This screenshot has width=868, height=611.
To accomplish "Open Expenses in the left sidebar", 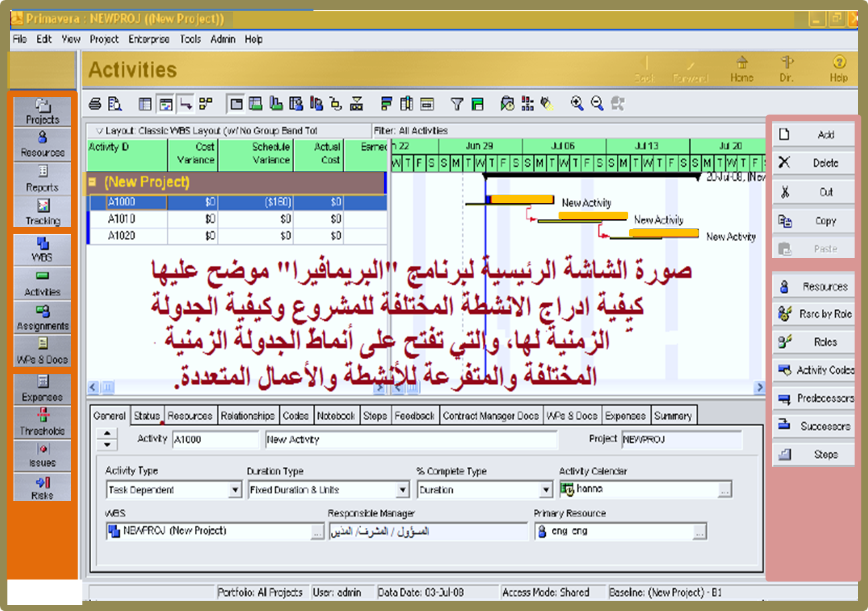I will [x=42, y=389].
